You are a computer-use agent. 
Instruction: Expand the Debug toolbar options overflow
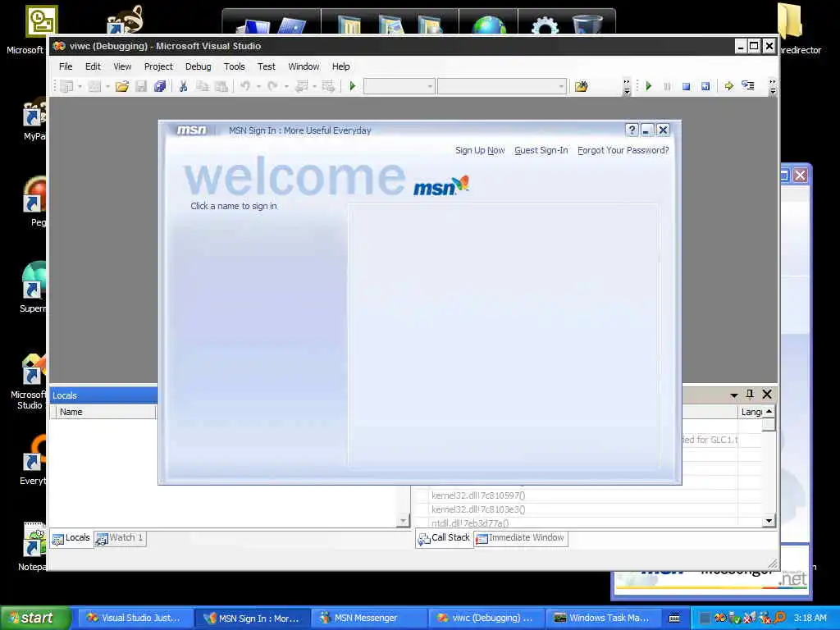pos(772,86)
